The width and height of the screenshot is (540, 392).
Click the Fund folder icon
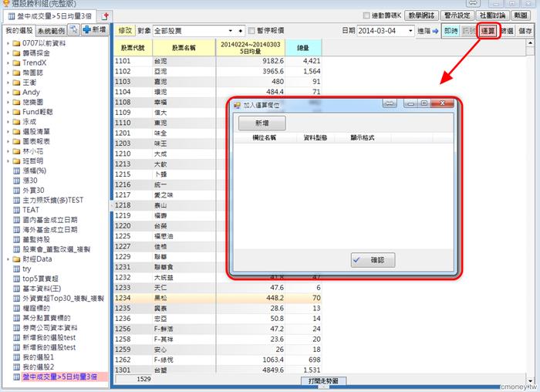pos(16,112)
